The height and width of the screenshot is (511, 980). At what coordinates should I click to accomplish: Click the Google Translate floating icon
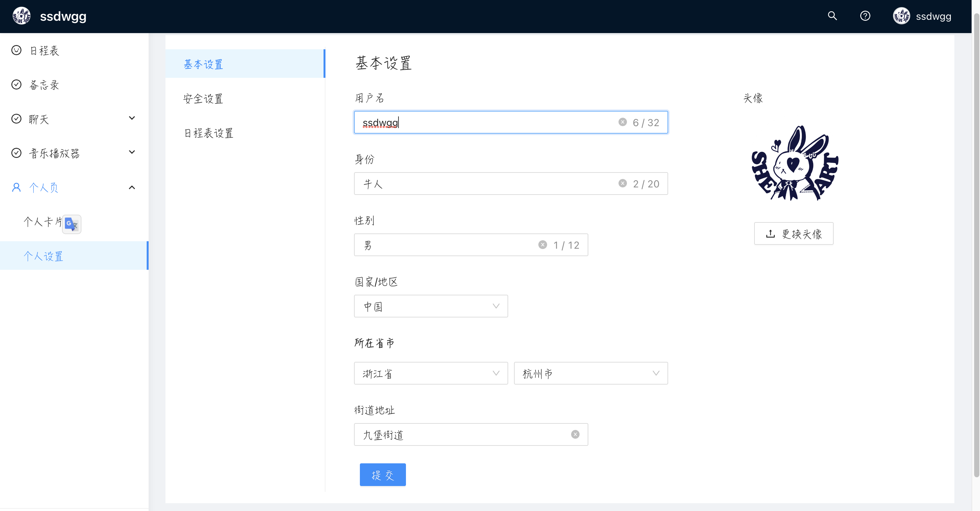pyautogui.click(x=71, y=224)
